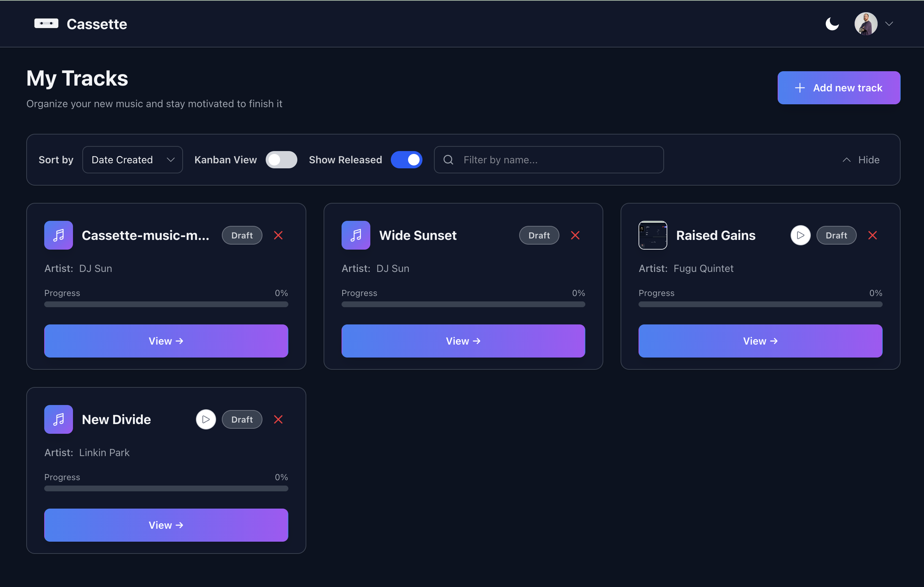Play the Raised Gains track

800,235
